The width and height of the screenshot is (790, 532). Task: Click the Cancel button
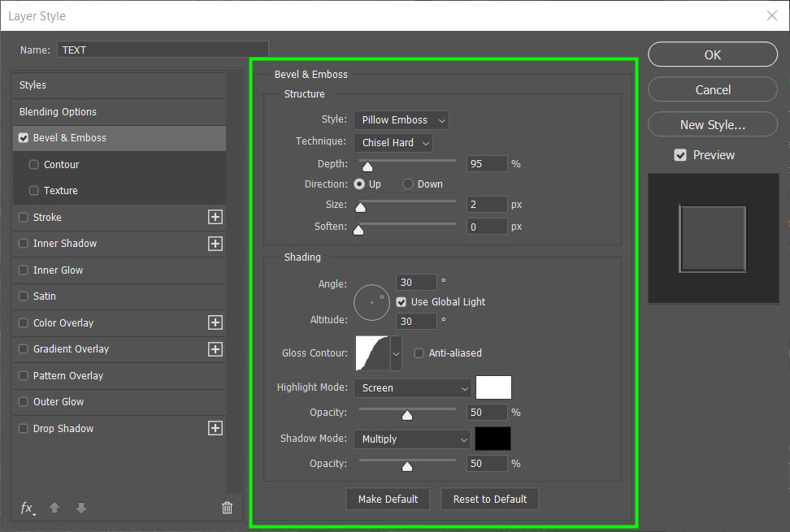713,89
